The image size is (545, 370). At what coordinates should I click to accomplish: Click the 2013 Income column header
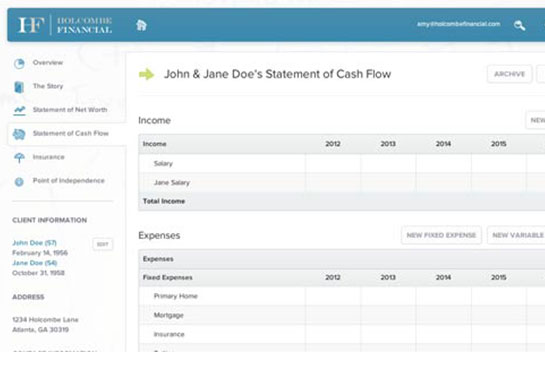[x=388, y=144]
